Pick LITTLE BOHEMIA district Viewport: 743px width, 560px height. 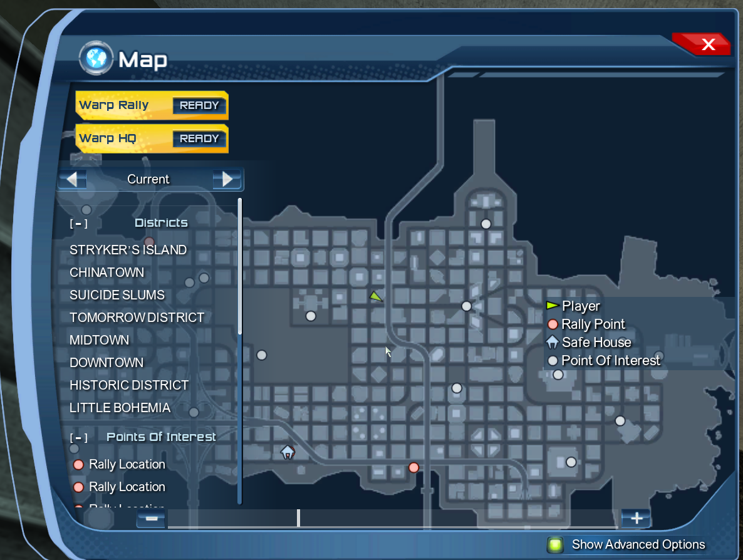coord(120,407)
